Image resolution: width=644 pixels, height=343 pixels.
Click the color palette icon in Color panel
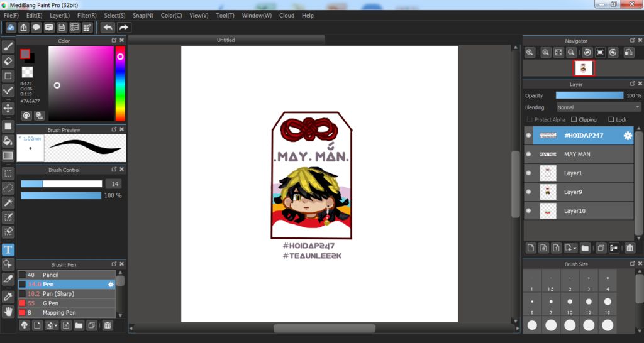[x=26, y=116]
